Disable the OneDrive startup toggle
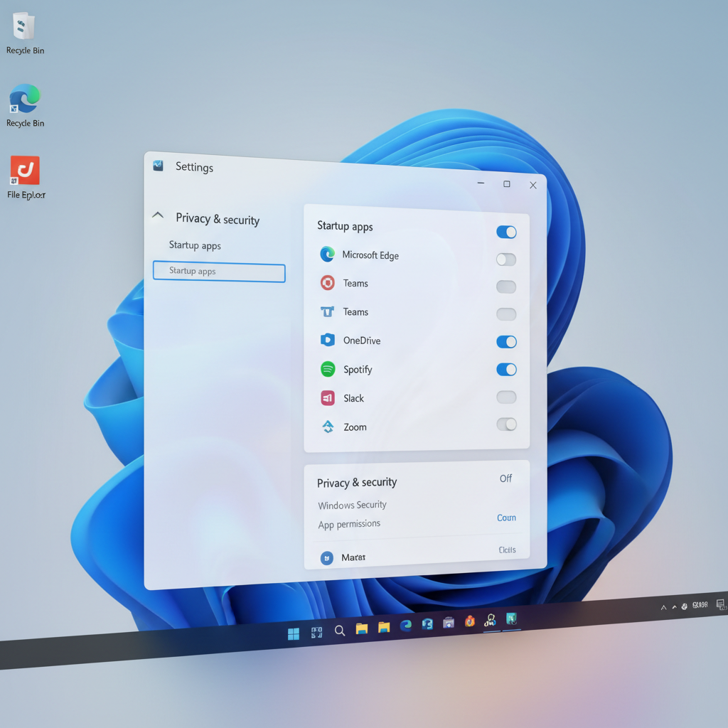The height and width of the screenshot is (728, 728). click(506, 342)
